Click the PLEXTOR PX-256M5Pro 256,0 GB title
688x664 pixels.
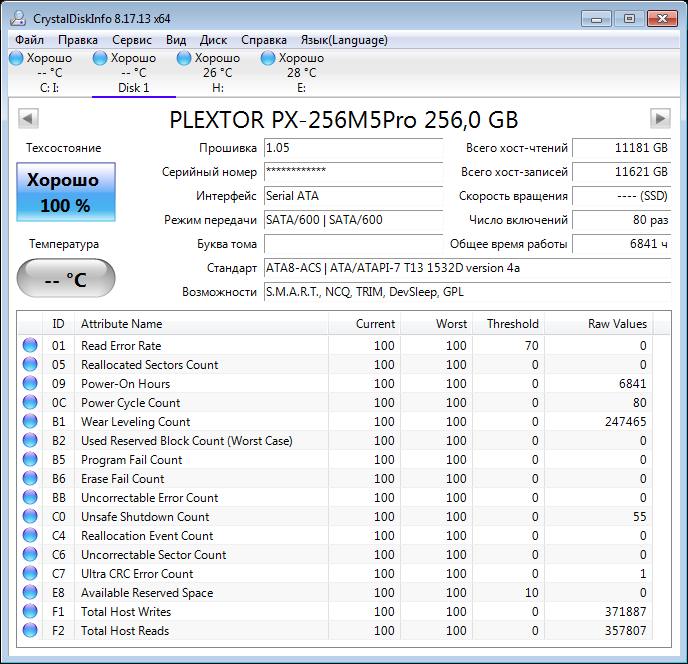pyautogui.click(x=344, y=119)
